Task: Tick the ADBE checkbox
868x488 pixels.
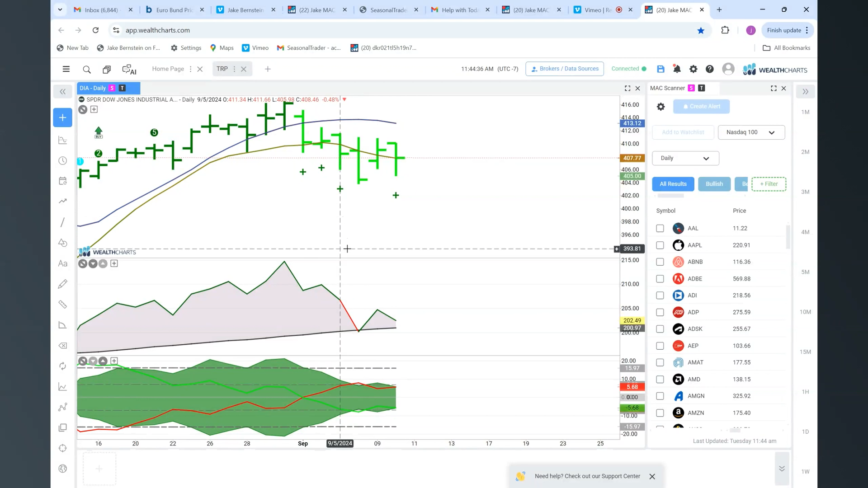Action: 660,279
